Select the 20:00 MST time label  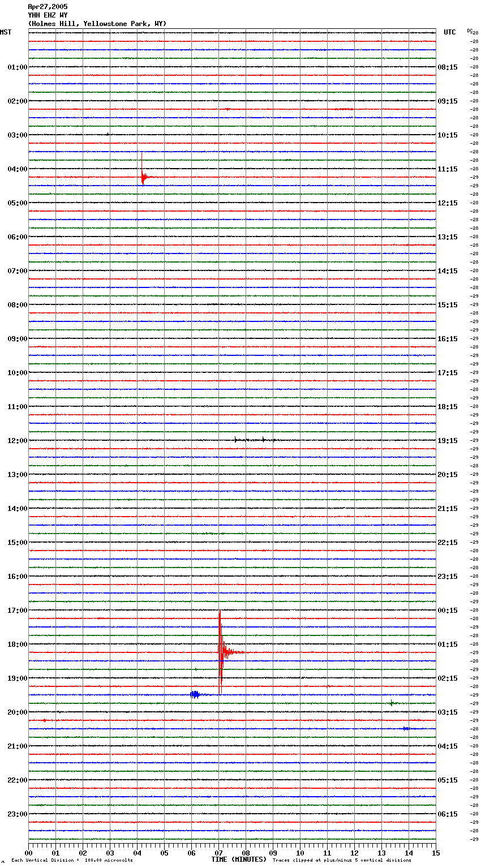click(17, 712)
